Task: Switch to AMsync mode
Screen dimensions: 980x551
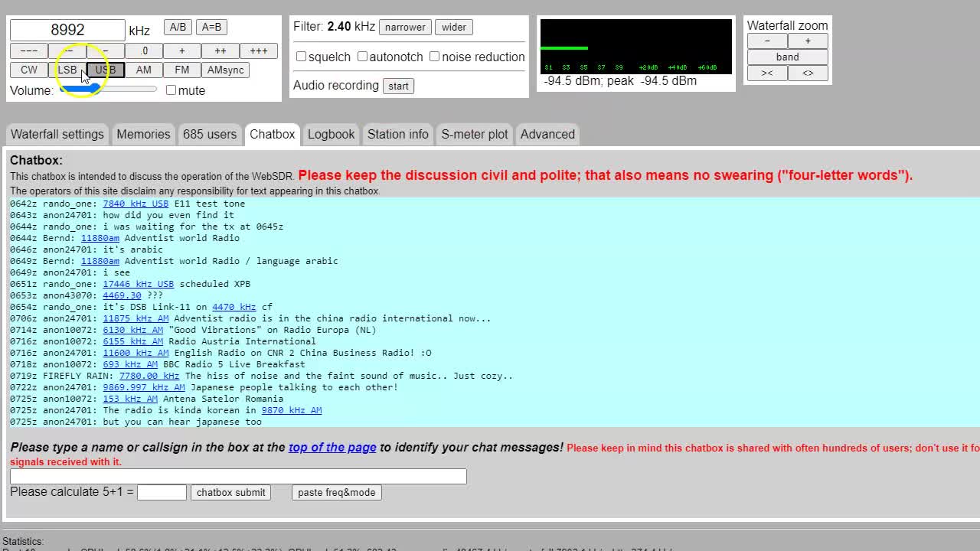Action: (x=225, y=70)
